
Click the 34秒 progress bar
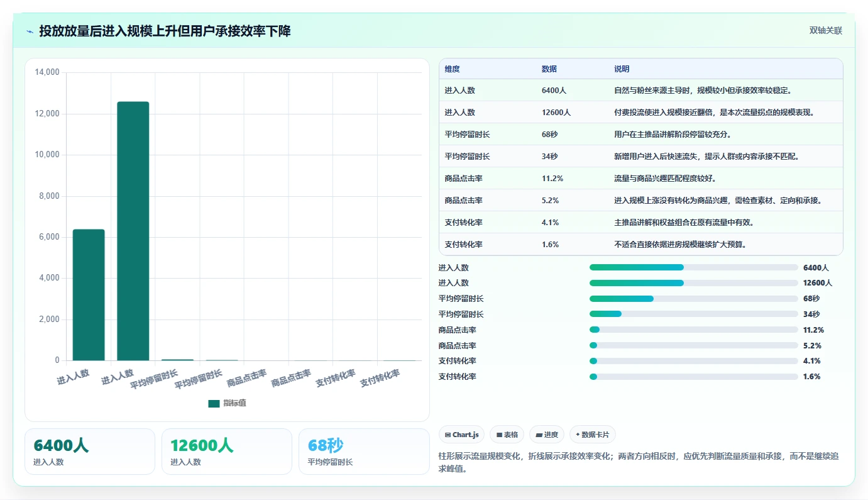click(694, 314)
